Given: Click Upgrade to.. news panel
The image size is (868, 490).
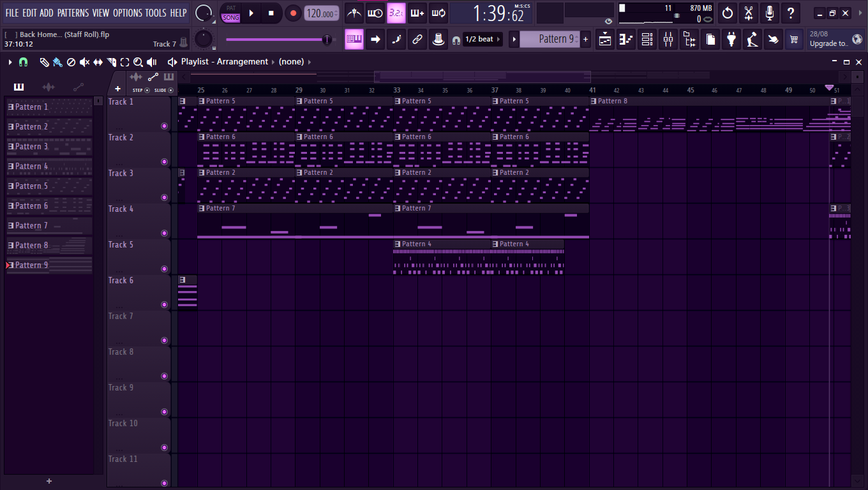Looking at the screenshot, I should (835, 39).
